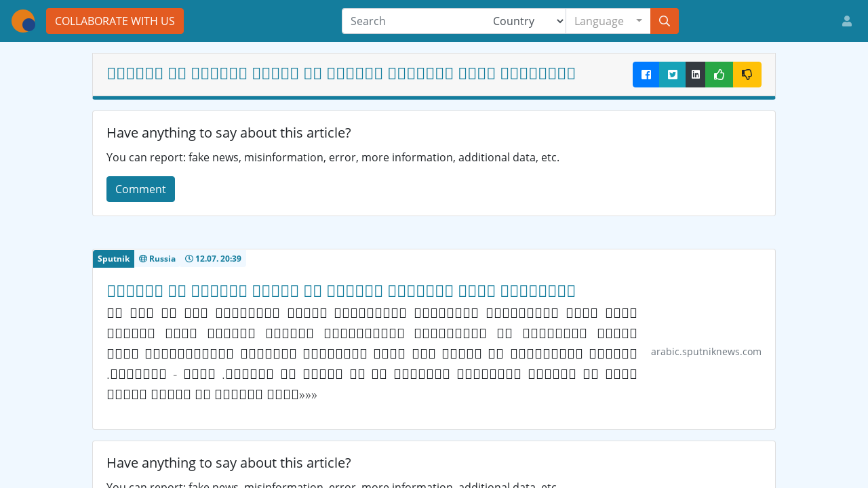Click the Language dropdown arrow
Image resolution: width=868 pixels, height=488 pixels.
click(639, 21)
